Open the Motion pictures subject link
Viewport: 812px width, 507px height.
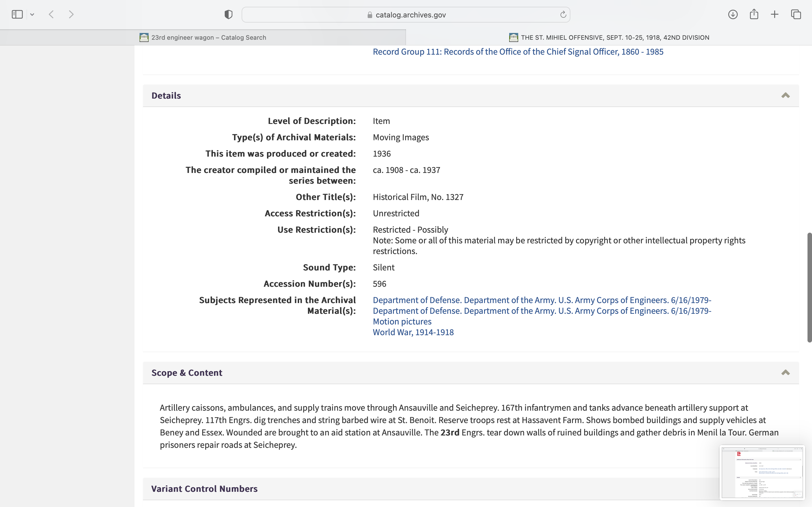(402, 321)
